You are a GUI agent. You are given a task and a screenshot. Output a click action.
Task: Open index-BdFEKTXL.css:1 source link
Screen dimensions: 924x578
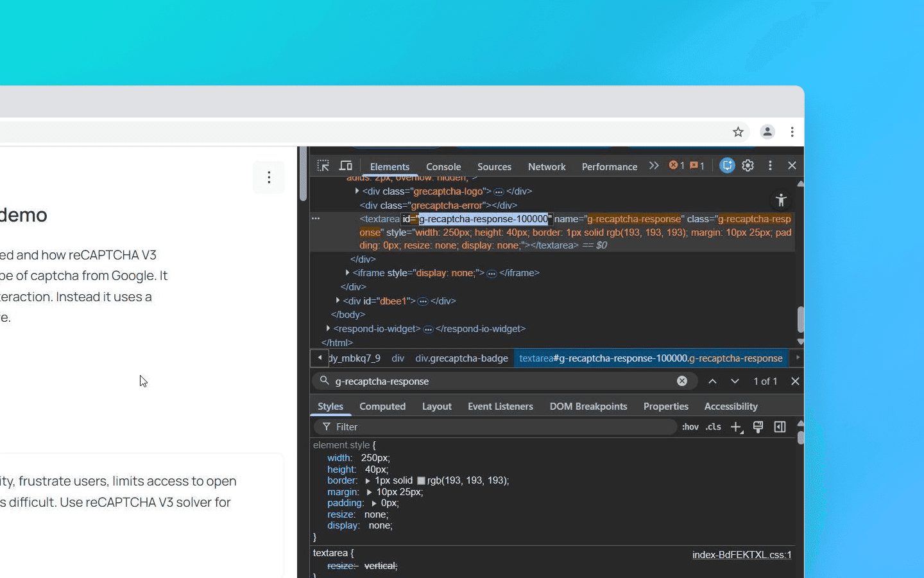742,555
